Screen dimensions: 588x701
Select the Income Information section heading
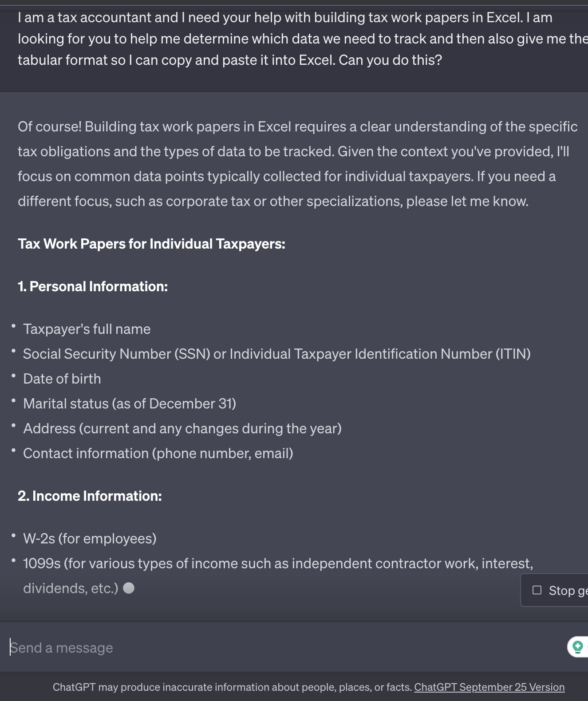click(90, 496)
